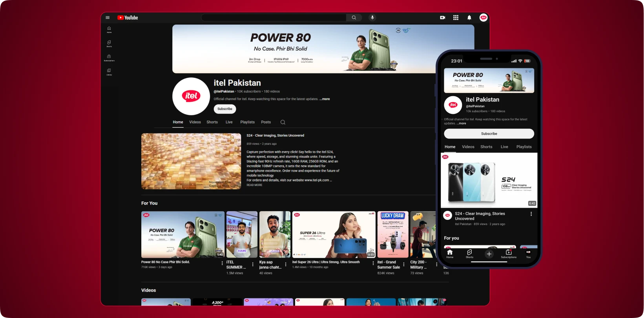
Task: Play the featured S24 video thumbnail on desktop
Action: 191,161
